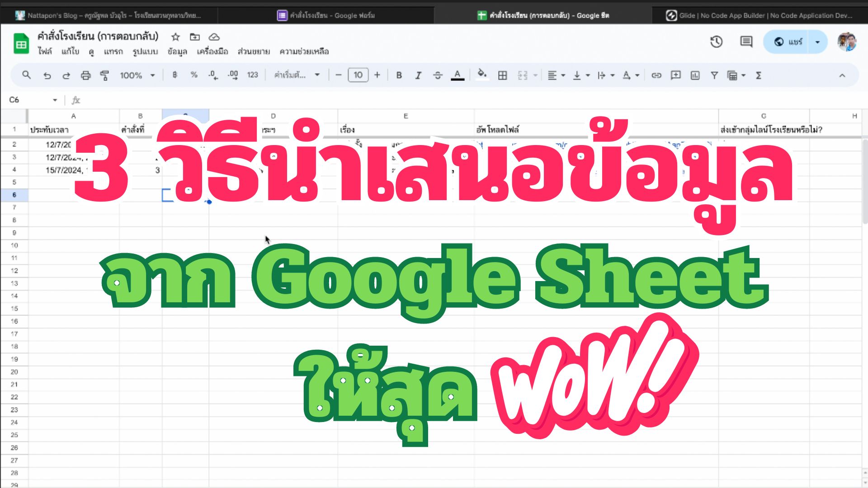Open the รูปแบบ (Format) menu
The height and width of the screenshot is (488, 868).
[145, 52]
